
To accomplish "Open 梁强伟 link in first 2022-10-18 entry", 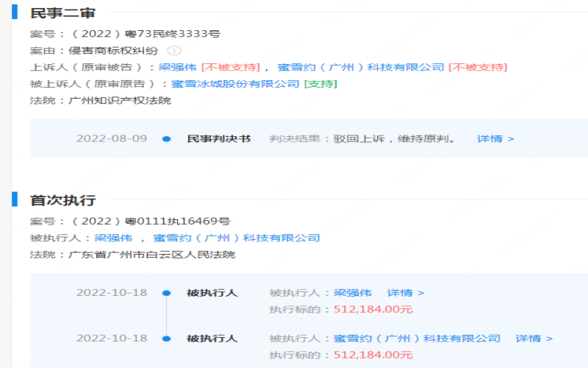I will click(353, 292).
